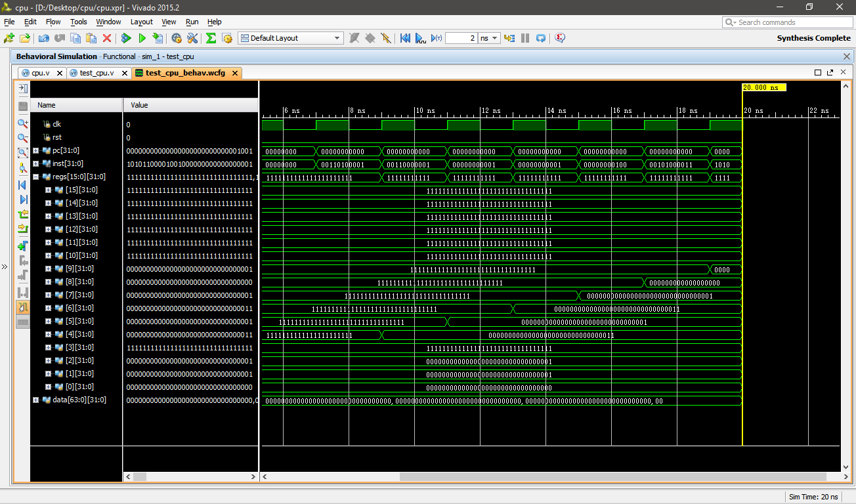Toggle the highlighted snap-to-transition sidebar button
This screenshot has width=856, height=504.
pyautogui.click(x=23, y=306)
